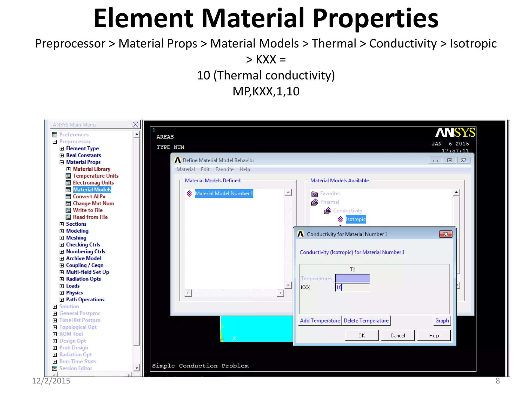The width and height of the screenshot is (532, 399).
Task: Click the Write to File dialog icon
Action: [68, 210]
